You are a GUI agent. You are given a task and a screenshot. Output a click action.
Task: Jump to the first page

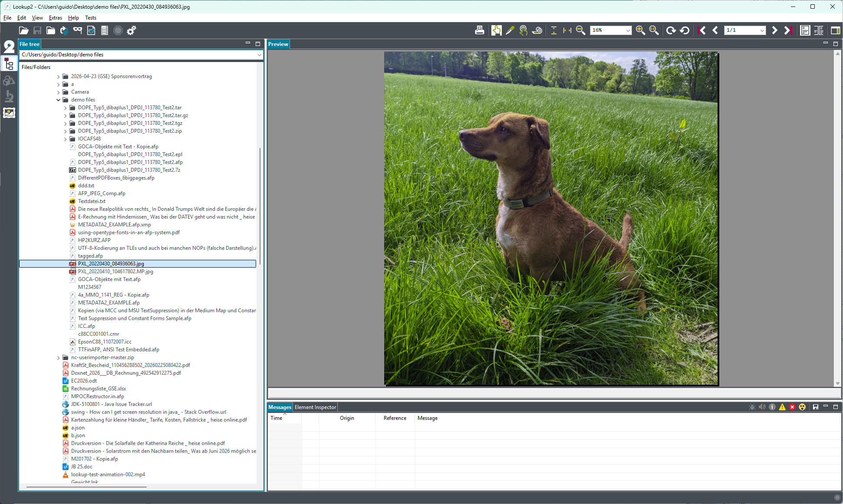pos(701,30)
